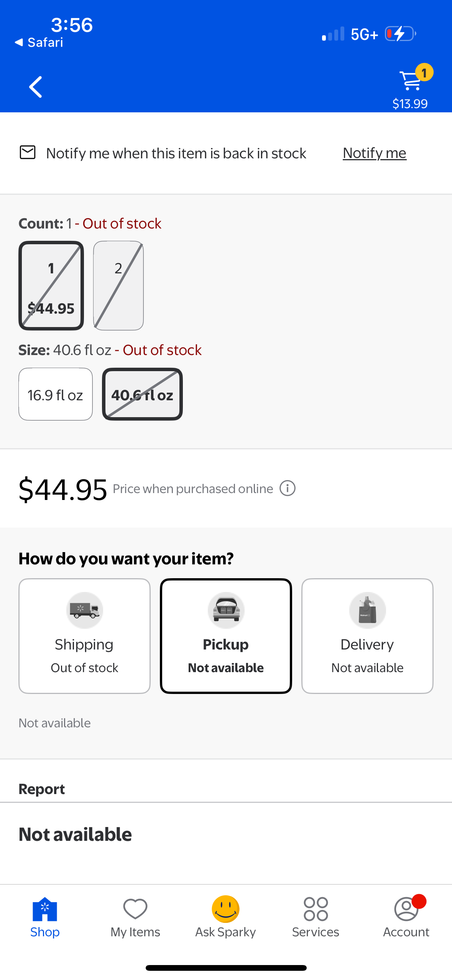Tap the Report link

[42, 789]
